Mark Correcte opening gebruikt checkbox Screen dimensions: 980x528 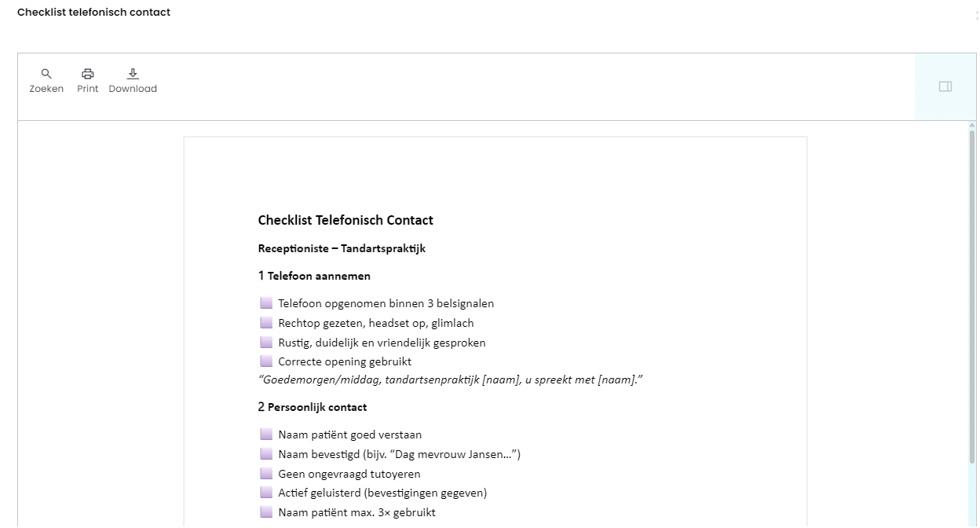(265, 362)
